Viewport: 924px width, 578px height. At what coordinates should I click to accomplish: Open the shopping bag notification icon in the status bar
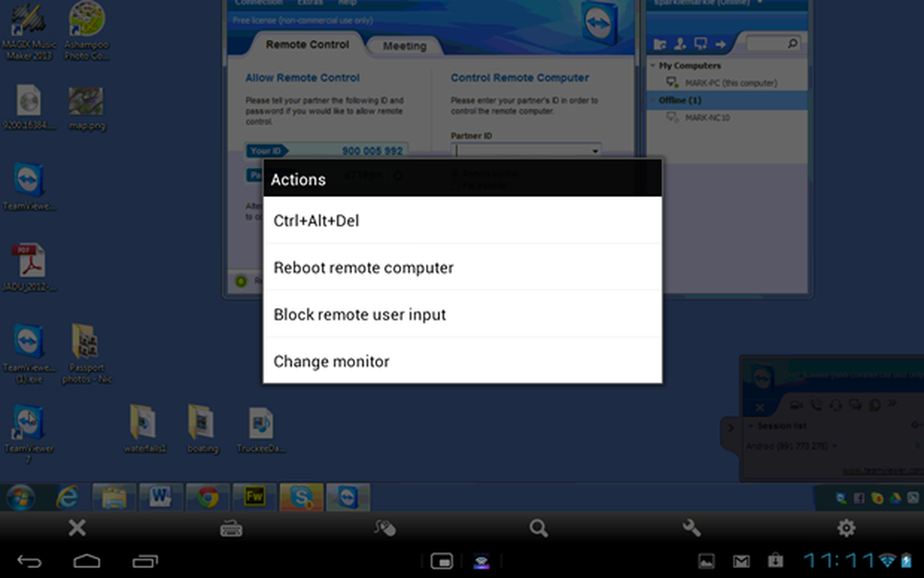tap(775, 560)
